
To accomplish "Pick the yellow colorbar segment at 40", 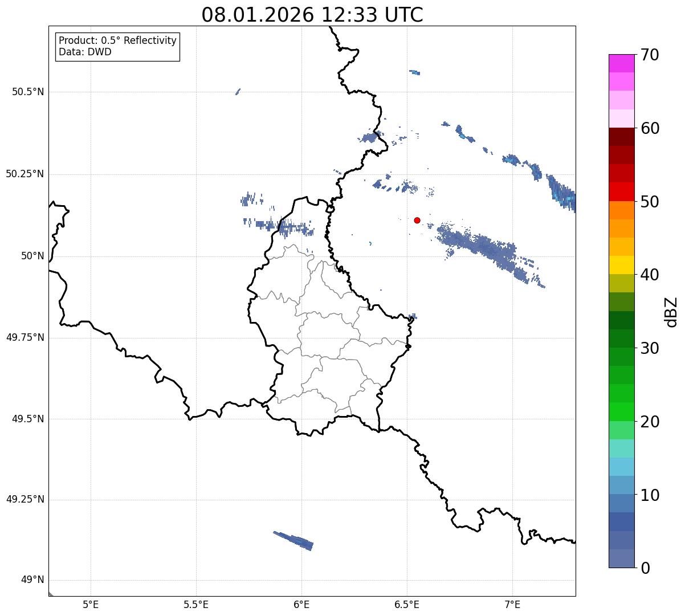I will (621, 265).
